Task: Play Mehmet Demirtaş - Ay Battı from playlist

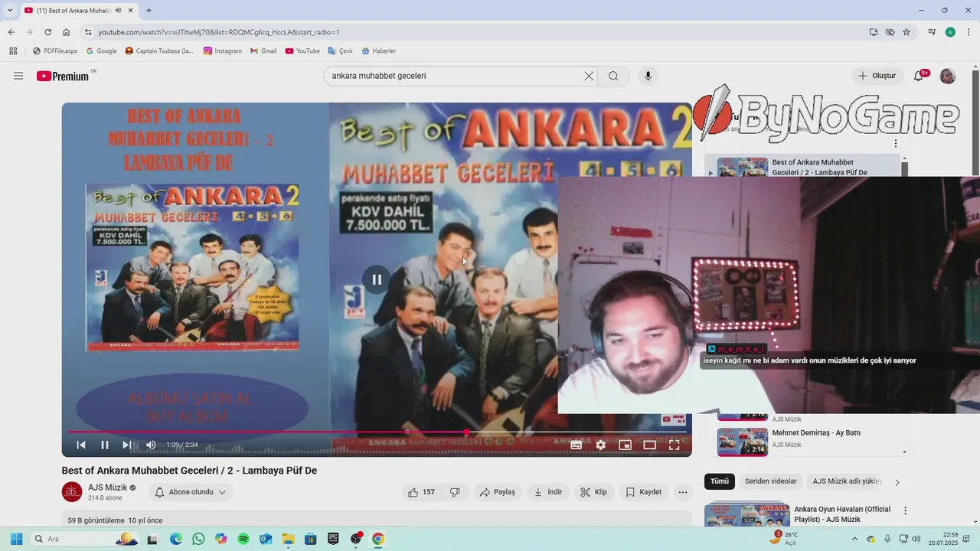Action: 804,440
